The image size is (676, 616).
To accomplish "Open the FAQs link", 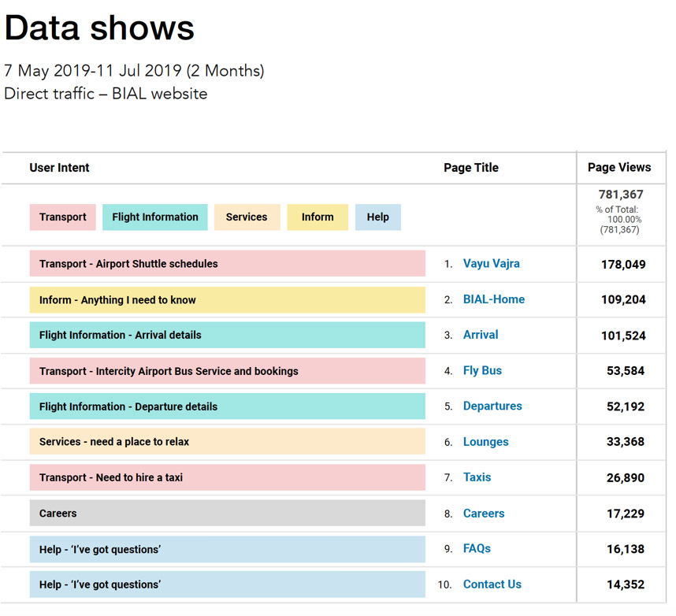I will click(477, 549).
